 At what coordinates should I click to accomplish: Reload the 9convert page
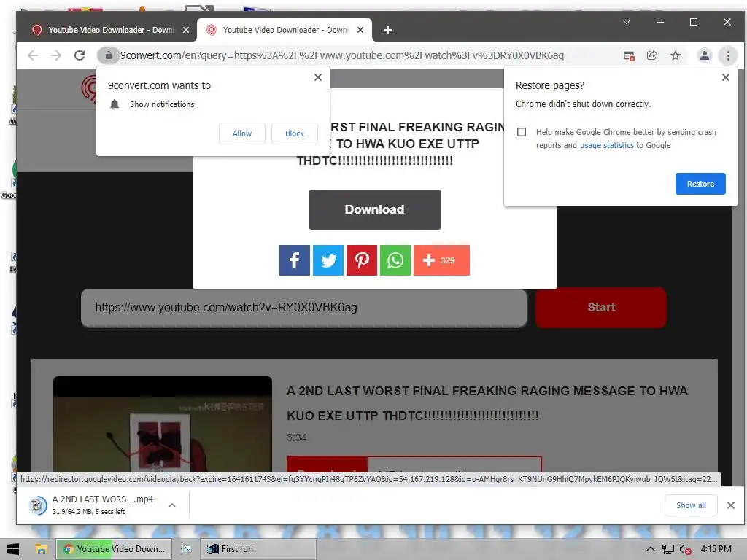point(80,55)
